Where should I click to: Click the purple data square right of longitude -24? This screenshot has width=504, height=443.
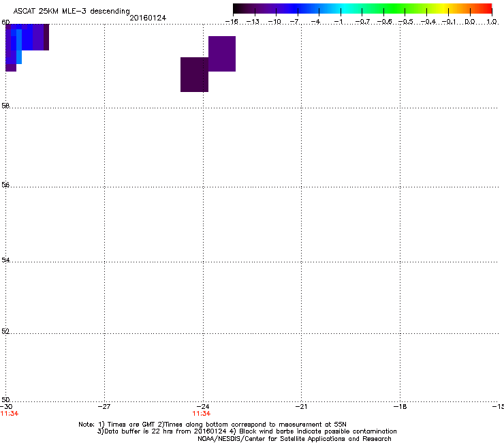click(x=222, y=54)
